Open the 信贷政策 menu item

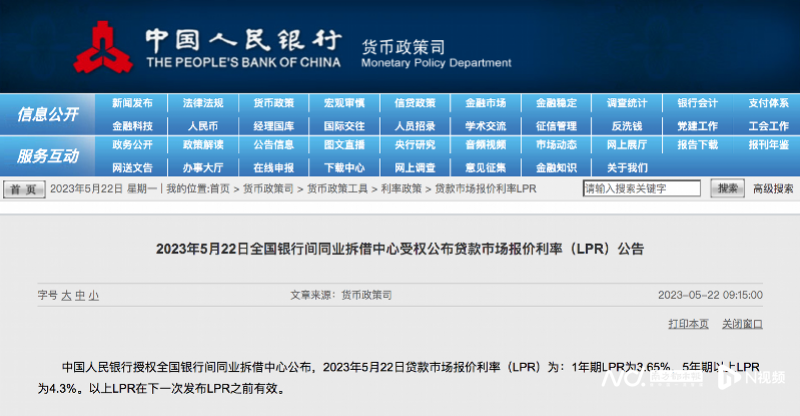coord(415,103)
